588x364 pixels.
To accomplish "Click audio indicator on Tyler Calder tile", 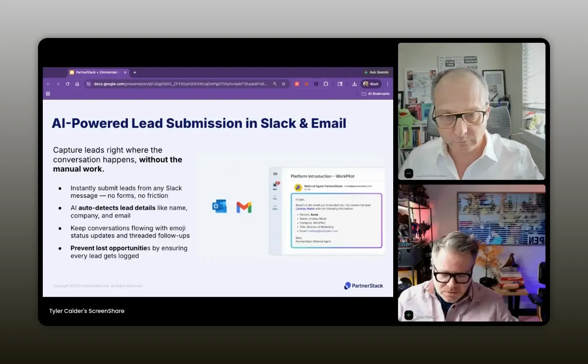I will pyautogui.click(x=408, y=315).
